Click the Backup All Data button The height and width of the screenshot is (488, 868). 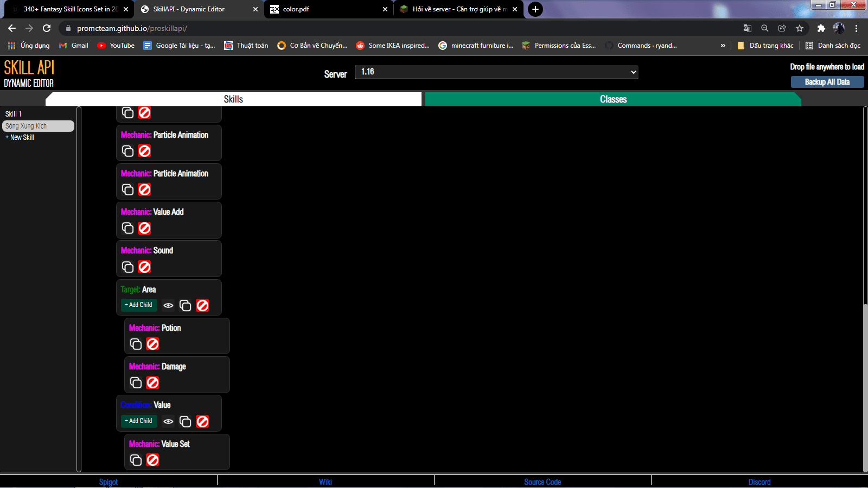(827, 82)
